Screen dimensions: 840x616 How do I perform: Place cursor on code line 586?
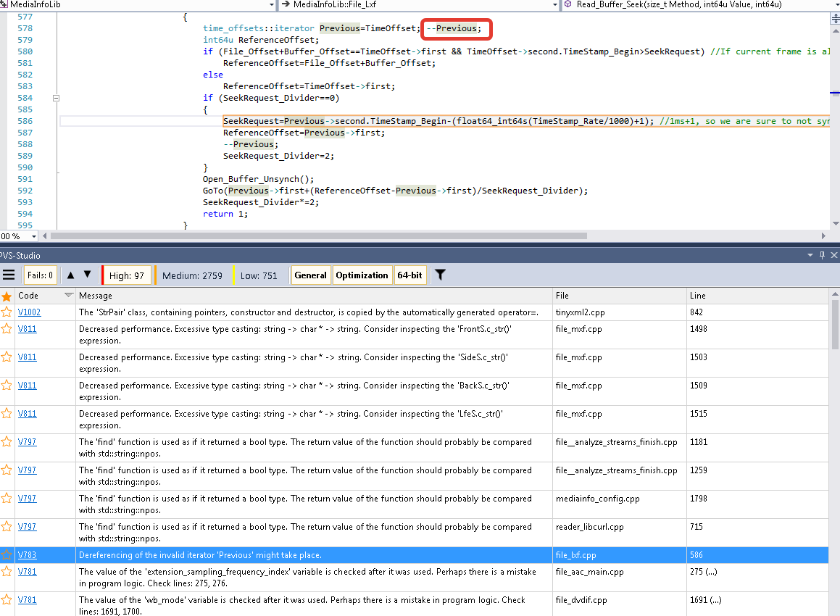(445, 121)
